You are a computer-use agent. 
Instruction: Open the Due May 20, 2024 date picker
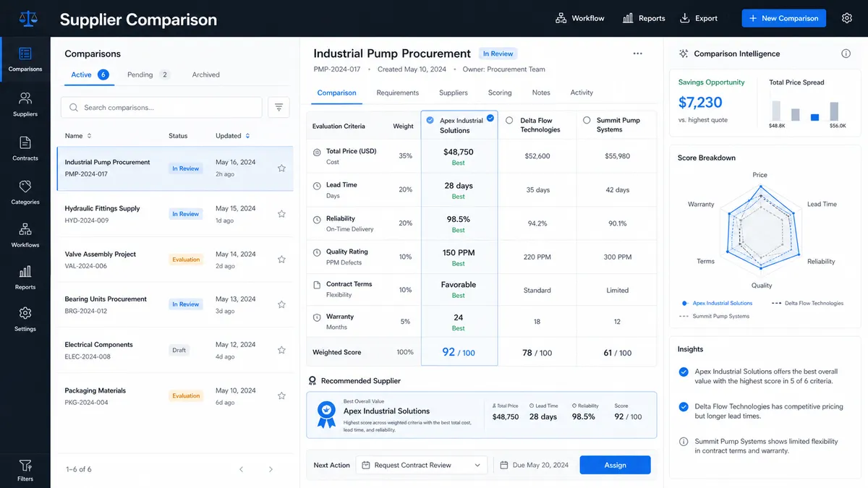tap(534, 465)
